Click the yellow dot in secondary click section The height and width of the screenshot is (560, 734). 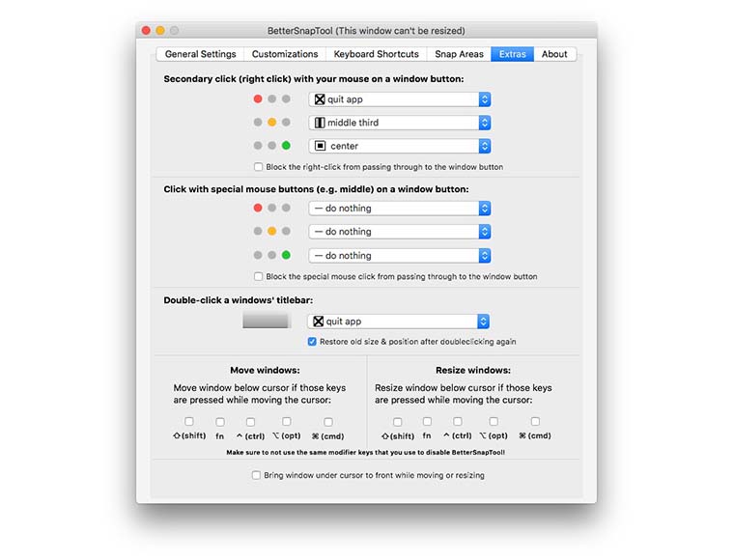[x=272, y=122]
